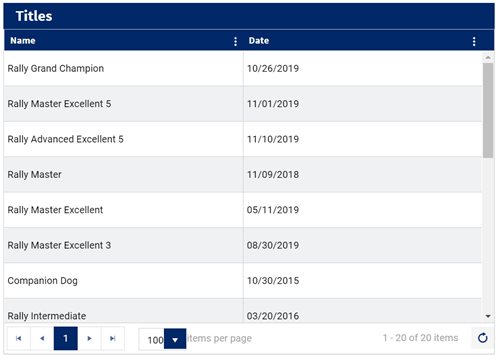Select page 1 button
This screenshot has width=500, height=360.
tap(66, 338)
